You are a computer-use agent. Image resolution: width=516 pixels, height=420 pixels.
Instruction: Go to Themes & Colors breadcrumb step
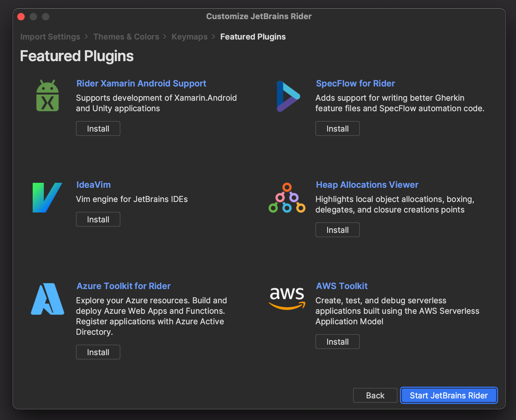[126, 37]
